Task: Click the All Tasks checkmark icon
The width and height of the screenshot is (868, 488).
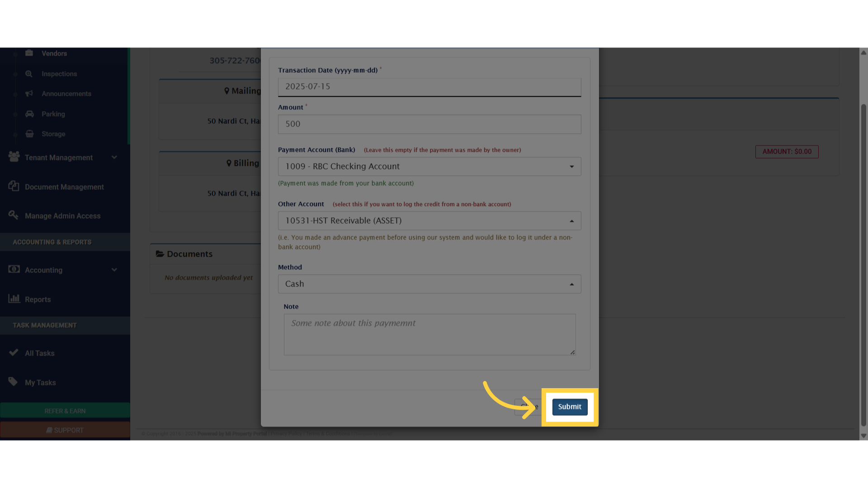Action: pos(14,352)
